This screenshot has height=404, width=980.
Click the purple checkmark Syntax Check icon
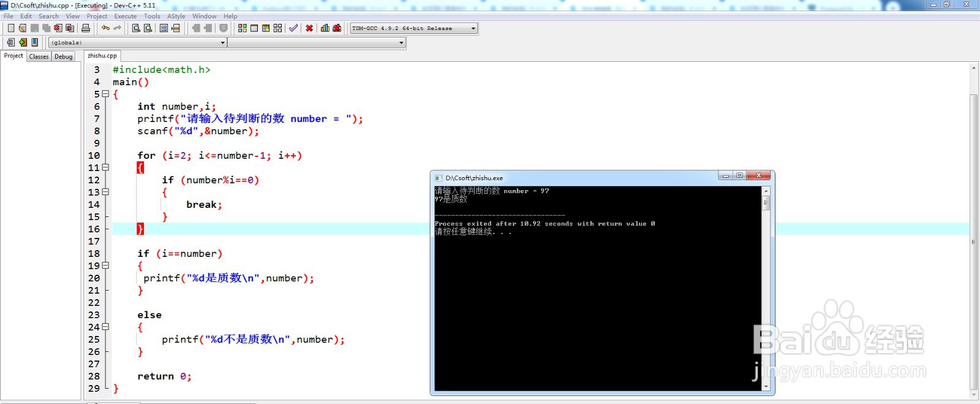[x=293, y=28]
